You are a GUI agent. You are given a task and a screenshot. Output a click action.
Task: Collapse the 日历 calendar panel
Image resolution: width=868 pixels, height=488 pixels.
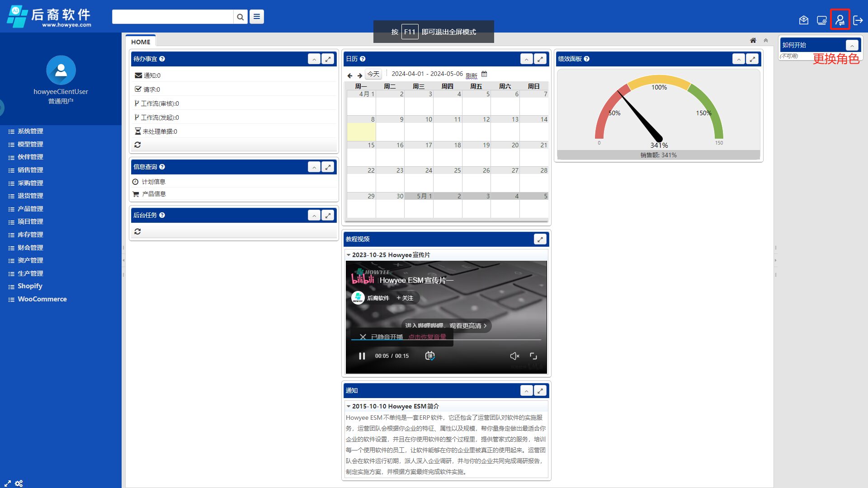526,59
